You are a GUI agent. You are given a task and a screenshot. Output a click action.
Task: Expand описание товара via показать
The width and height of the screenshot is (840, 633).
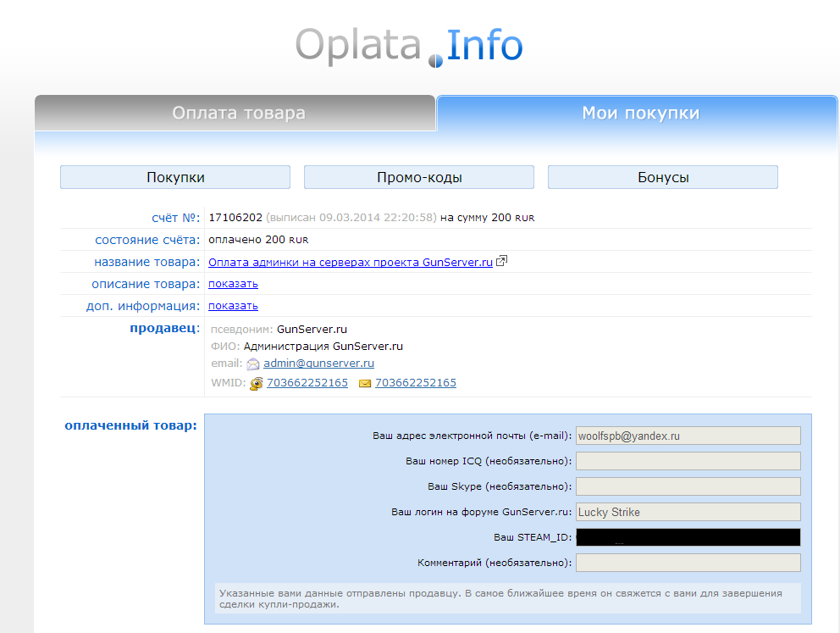tap(233, 284)
